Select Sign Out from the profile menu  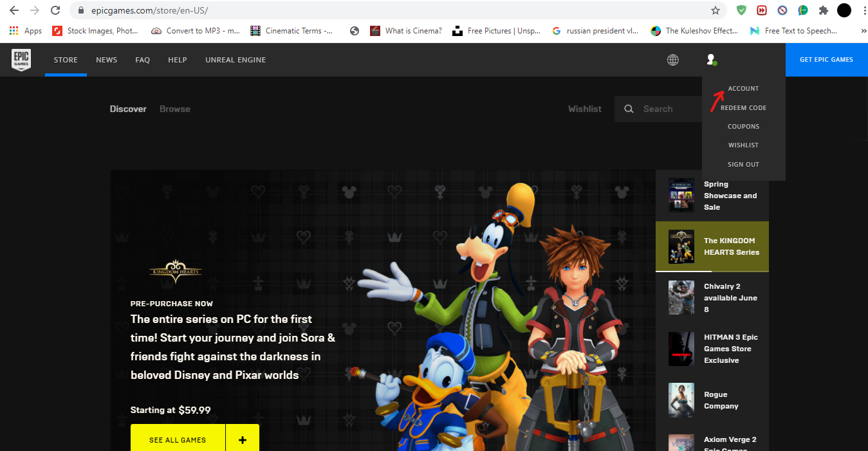point(743,165)
